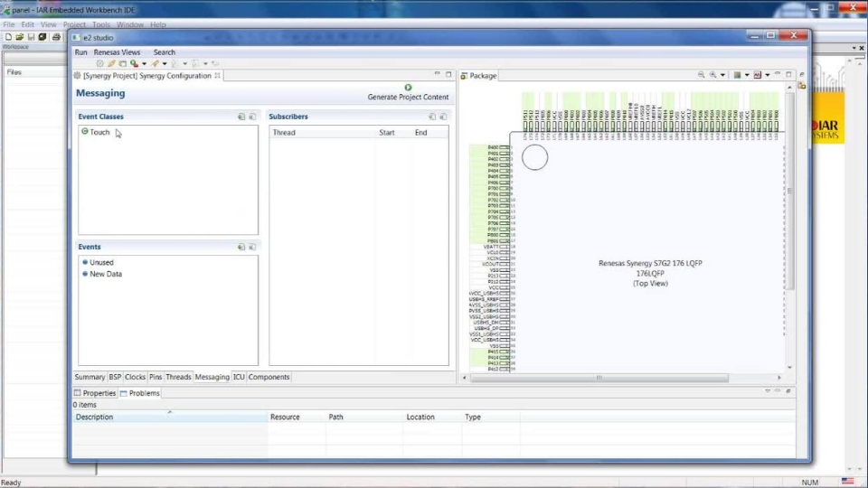Screen dimensions: 868x488
Task: Click the save all icon in IAR toolbar
Action: [x=42, y=37]
